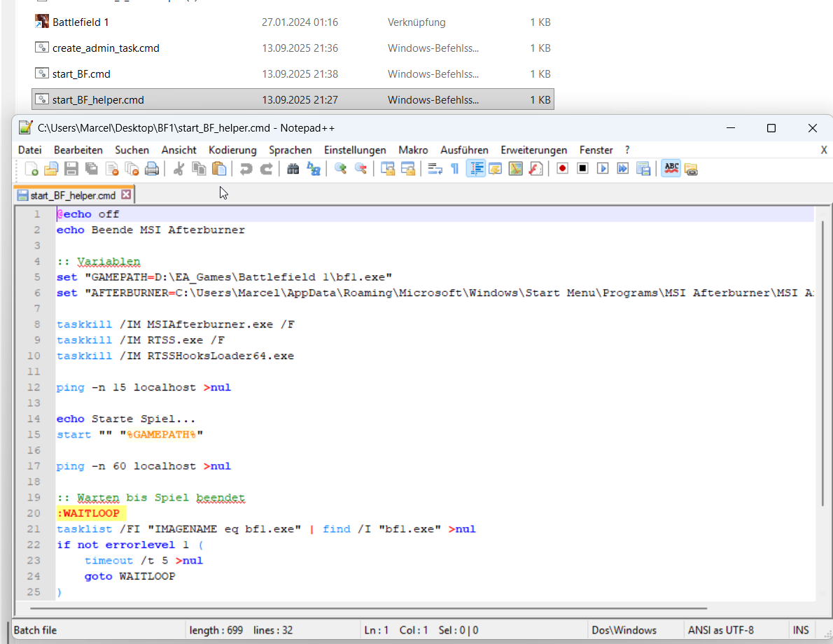This screenshot has height=644, width=833.
Task: Open the Kodierung menu
Action: coord(232,150)
